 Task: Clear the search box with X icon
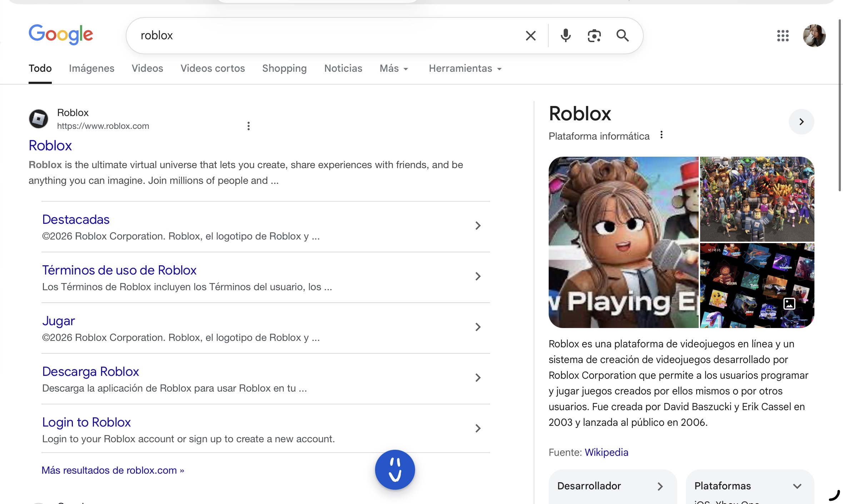pos(530,36)
